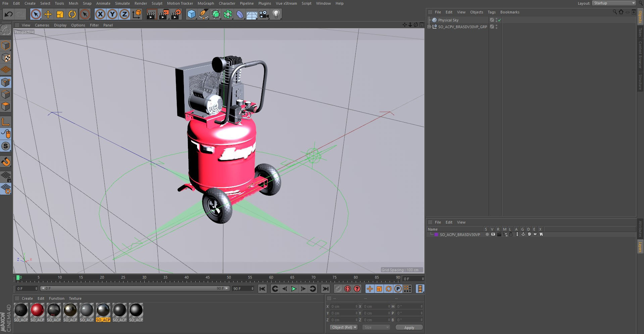Click the purple layer color swatch
644x334 pixels.
[436, 235]
